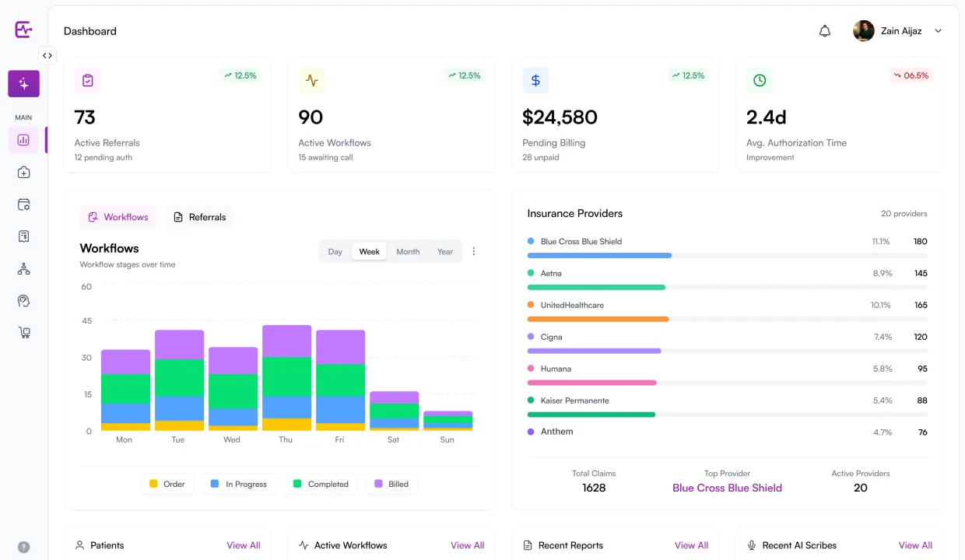Open the medical bag plus sidebar icon

pyautogui.click(x=23, y=173)
